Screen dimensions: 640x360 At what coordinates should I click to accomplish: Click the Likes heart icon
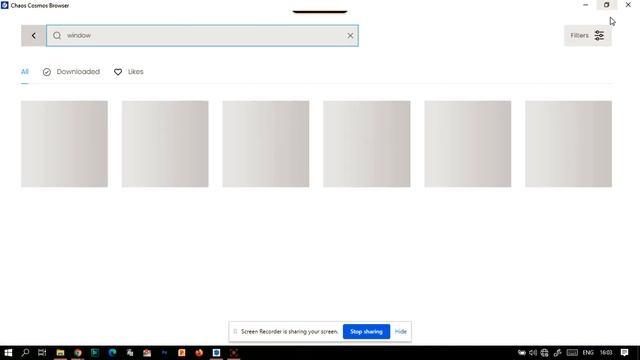118,72
